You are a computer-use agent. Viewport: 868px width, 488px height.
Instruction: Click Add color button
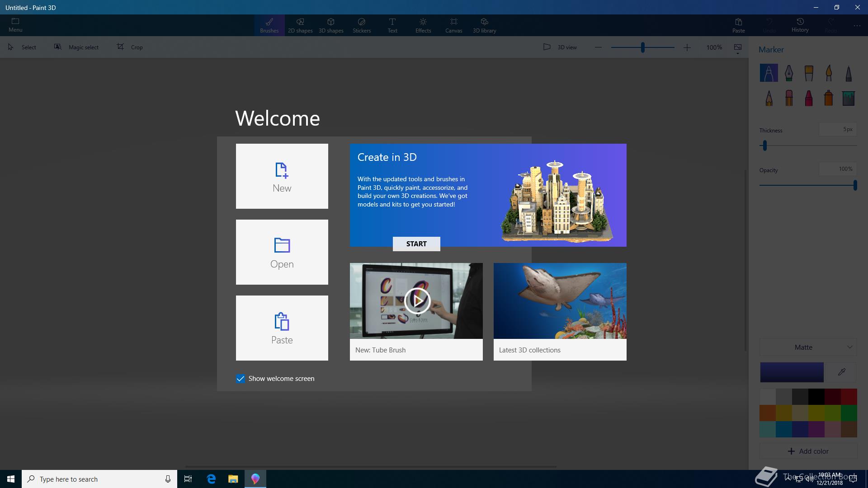click(x=808, y=451)
